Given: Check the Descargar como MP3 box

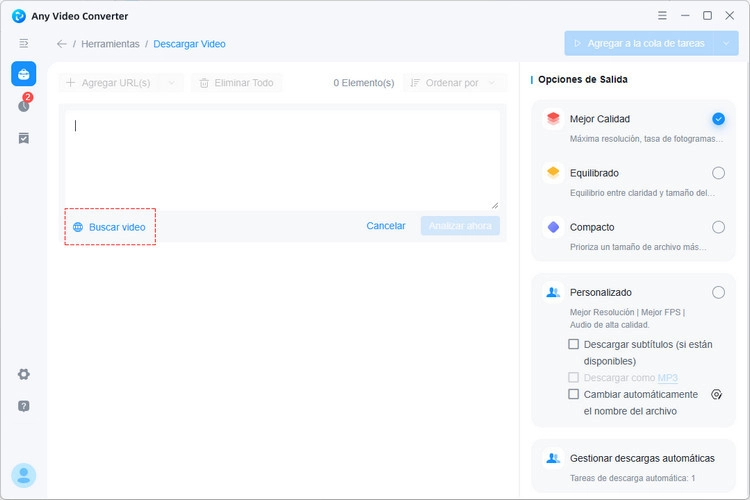Looking at the screenshot, I should 574,378.
